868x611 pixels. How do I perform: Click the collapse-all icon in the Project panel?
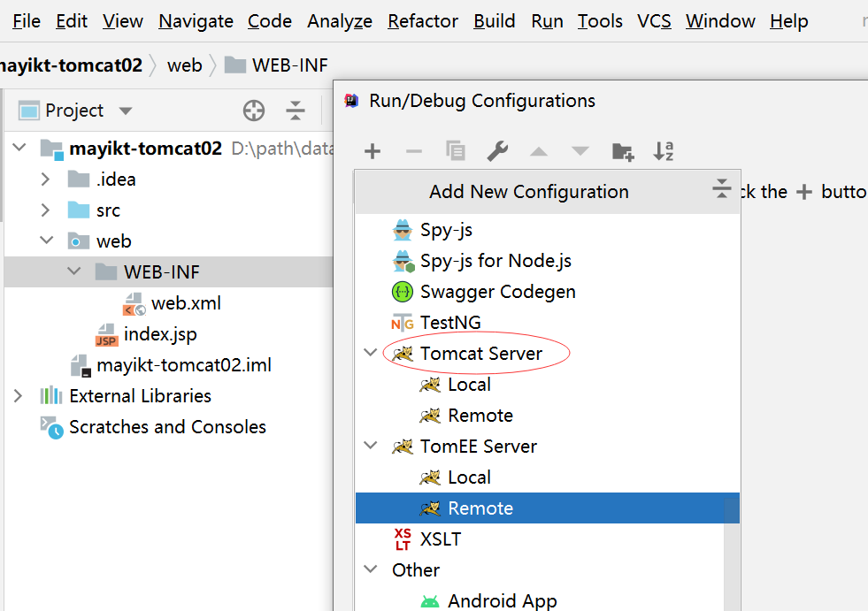coord(296,111)
